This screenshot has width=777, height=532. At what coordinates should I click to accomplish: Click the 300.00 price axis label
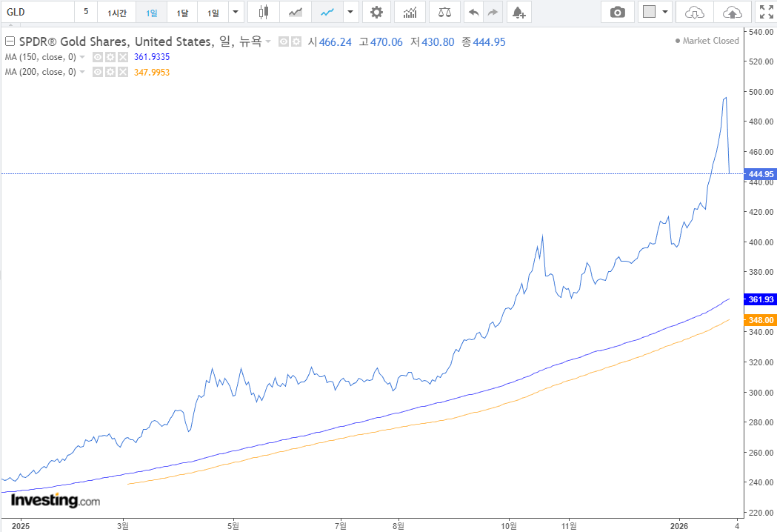761,393
